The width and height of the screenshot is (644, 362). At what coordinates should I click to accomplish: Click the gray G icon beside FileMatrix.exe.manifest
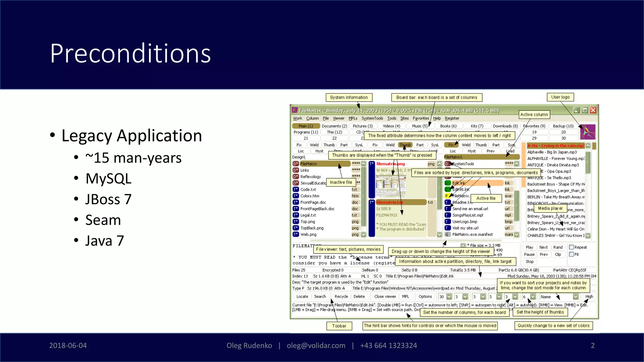447,235
